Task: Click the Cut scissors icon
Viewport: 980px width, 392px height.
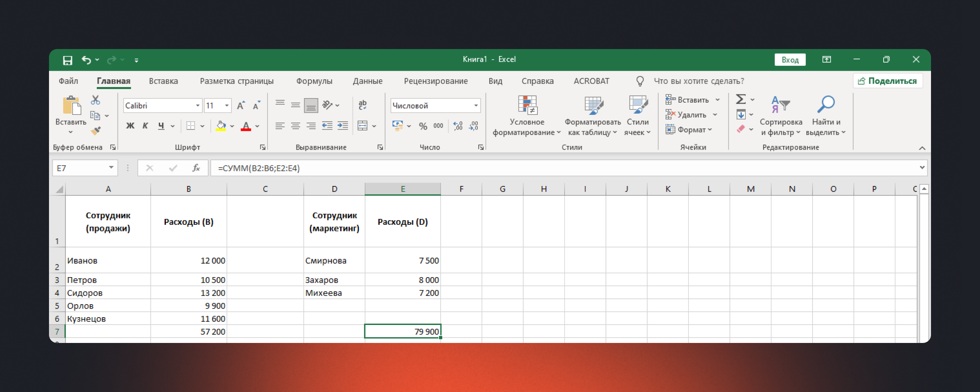Action: pyautogui.click(x=96, y=100)
